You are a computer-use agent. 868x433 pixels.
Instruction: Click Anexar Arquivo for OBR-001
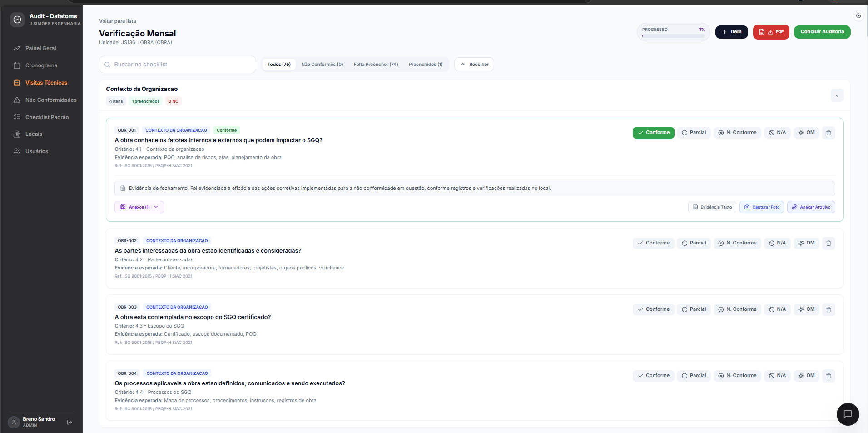pyautogui.click(x=811, y=207)
